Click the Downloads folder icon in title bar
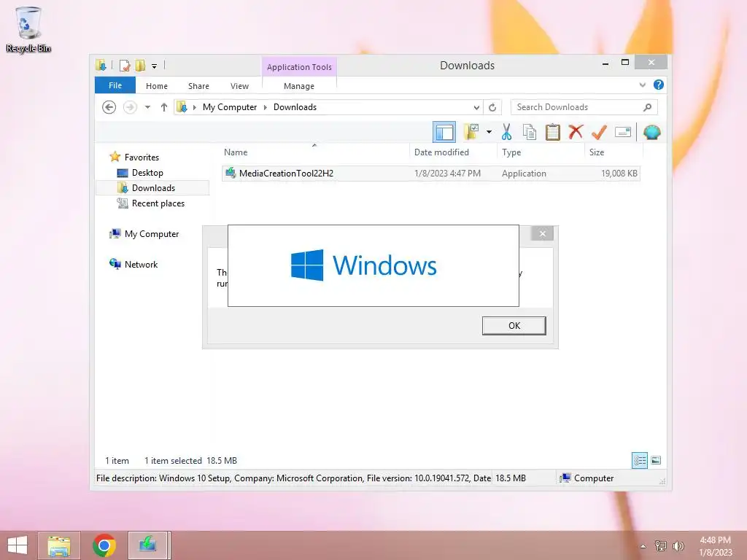Screen dimensions: 747x560 pos(101,66)
